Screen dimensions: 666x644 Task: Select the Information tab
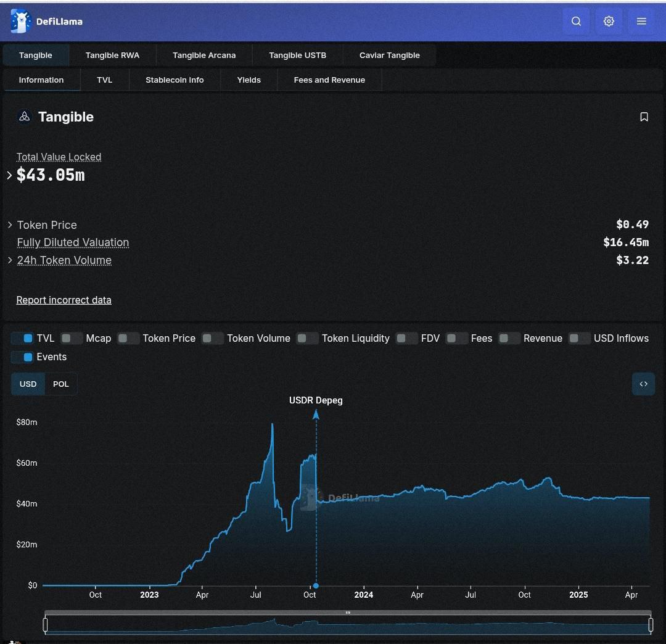point(41,80)
